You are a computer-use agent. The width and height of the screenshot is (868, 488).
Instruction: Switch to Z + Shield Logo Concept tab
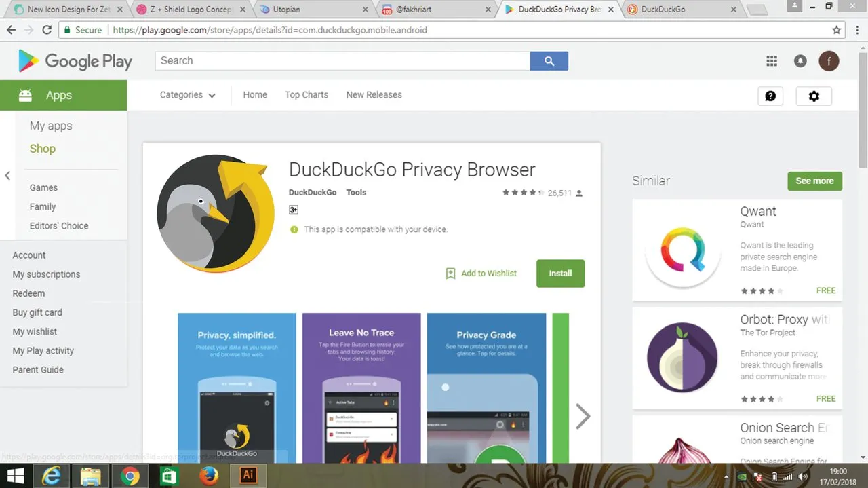point(192,10)
